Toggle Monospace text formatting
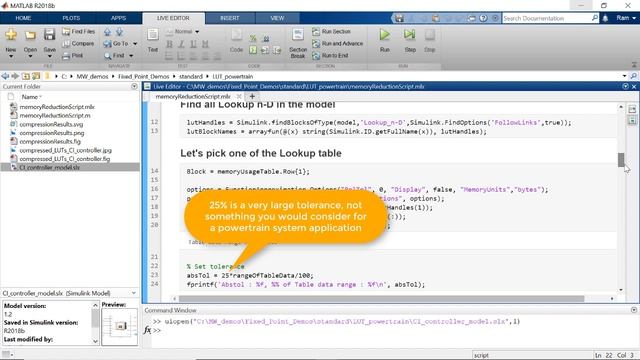Viewport: 640px width, 360px height. (x=205, y=44)
